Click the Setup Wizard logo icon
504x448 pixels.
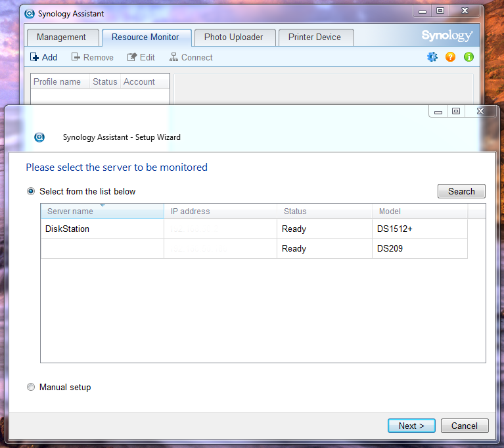pyautogui.click(x=39, y=137)
